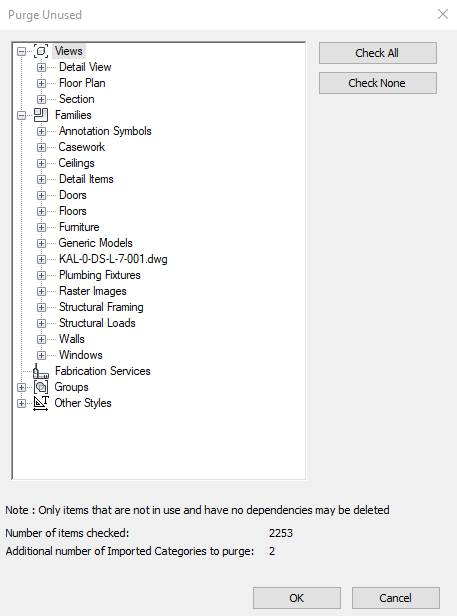
Task: Close the Purge Unused window
Action: pos(443,15)
